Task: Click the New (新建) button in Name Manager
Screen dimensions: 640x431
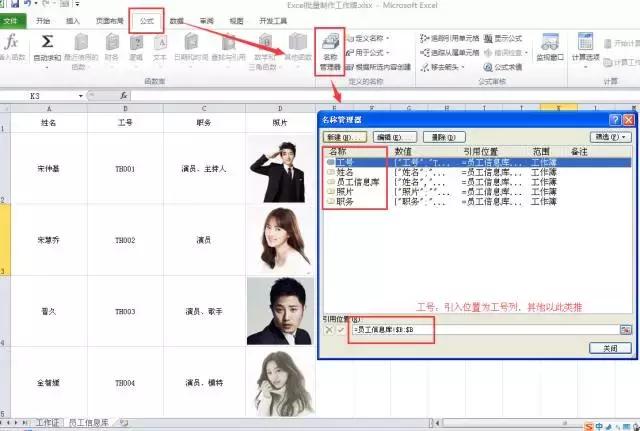Action: click(344, 137)
